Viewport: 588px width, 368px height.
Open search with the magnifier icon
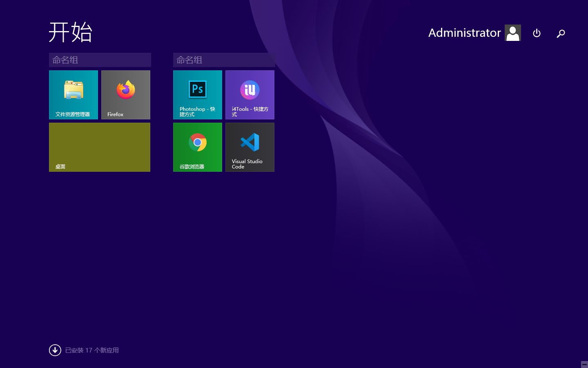click(561, 33)
